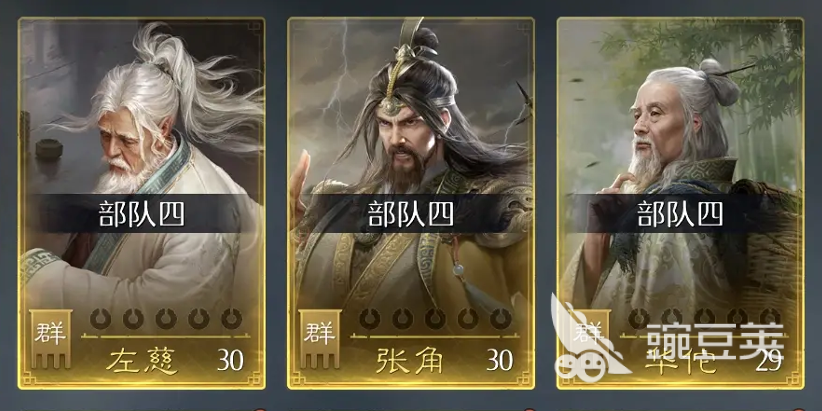The height and width of the screenshot is (411, 822).
Task: Open the 张角 name text
Action: (x=410, y=361)
